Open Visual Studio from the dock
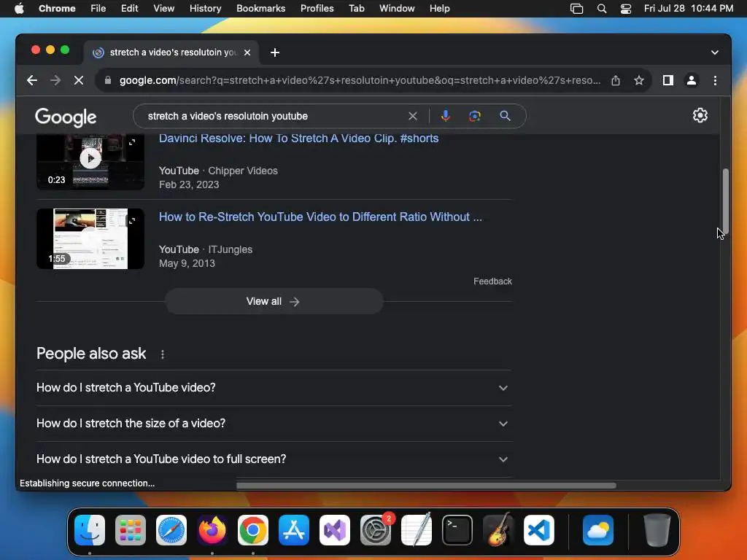The width and height of the screenshot is (747, 560). click(x=335, y=530)
